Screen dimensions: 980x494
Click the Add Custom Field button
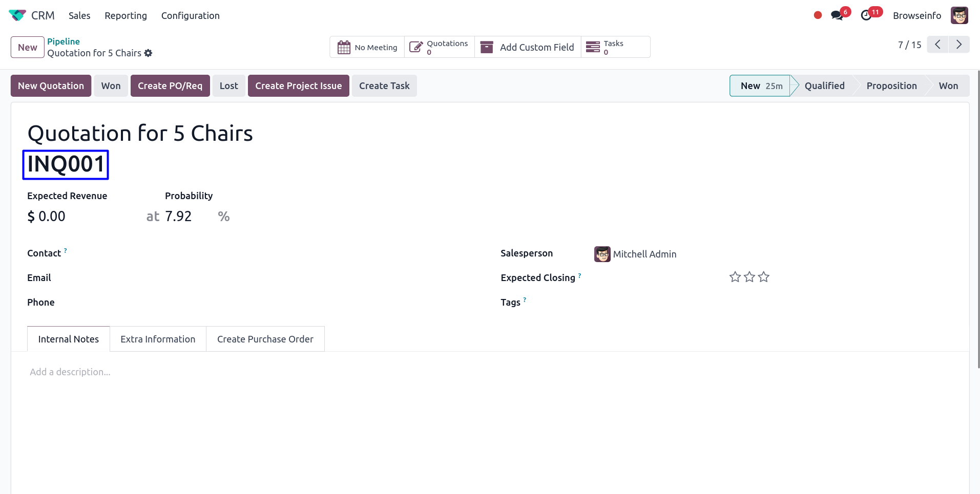(528, 47)
